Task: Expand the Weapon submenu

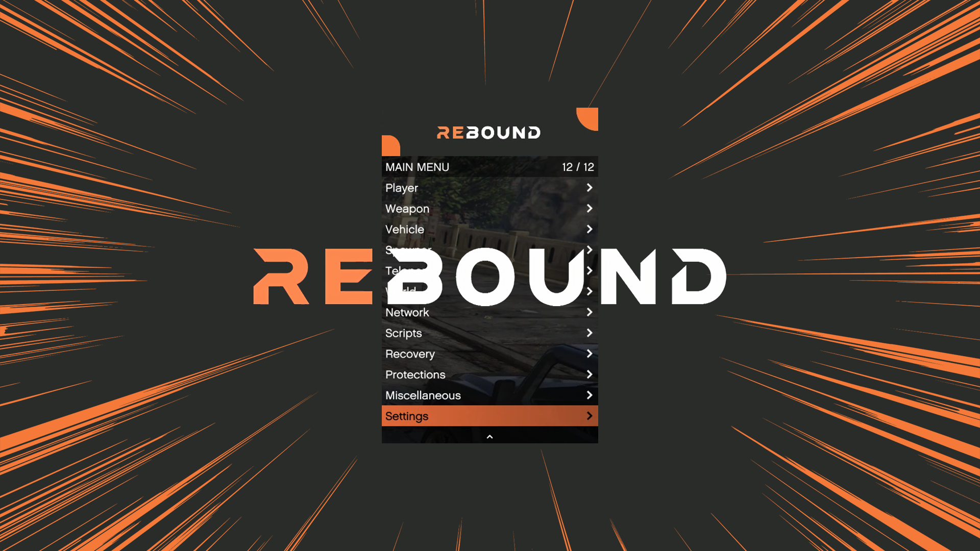Action: coord(489,208)
